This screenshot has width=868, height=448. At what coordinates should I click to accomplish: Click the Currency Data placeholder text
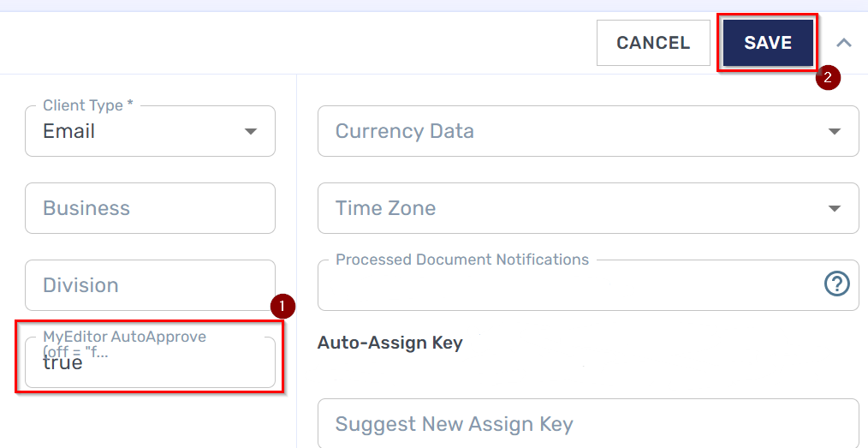tap(404, 132)
